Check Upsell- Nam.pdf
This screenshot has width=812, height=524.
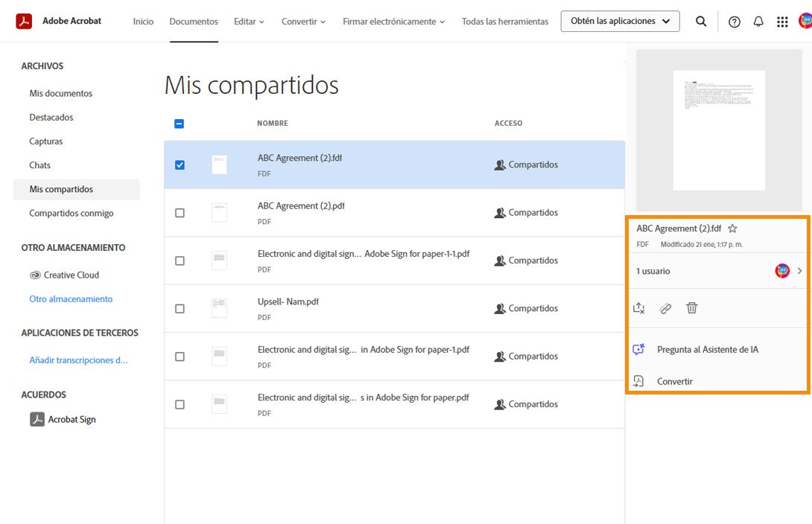tap(180, 308)
